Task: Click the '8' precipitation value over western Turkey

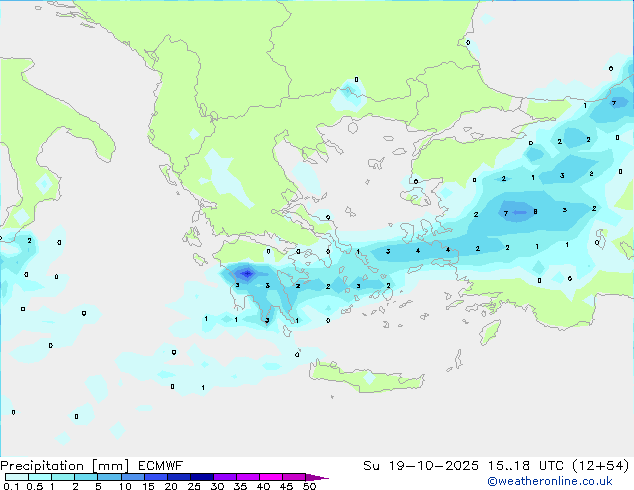Action: point(535,211)
